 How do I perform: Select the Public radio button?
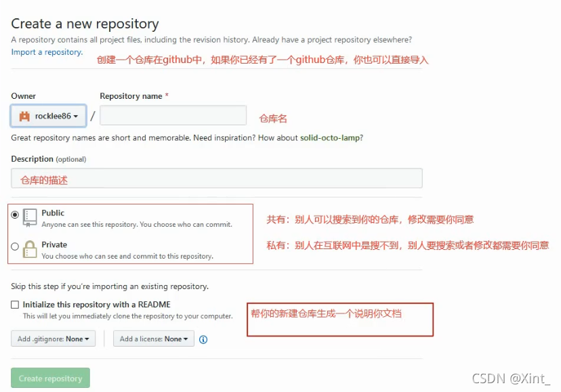15,215
